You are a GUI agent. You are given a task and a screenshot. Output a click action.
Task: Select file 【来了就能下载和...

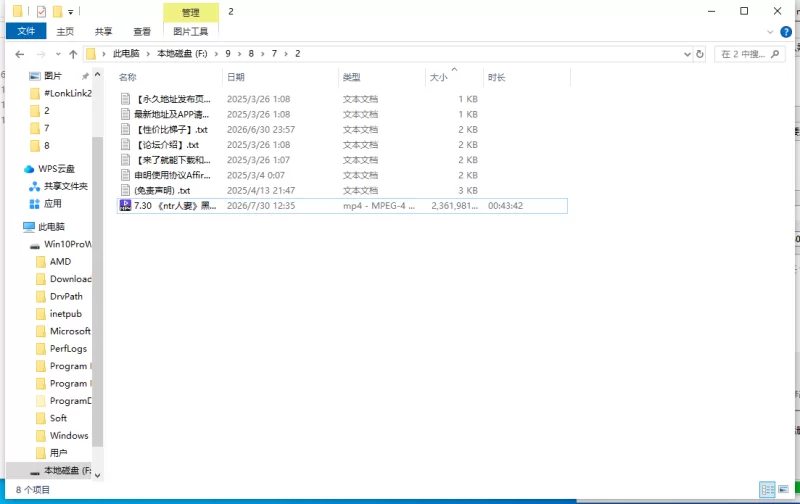173,160
